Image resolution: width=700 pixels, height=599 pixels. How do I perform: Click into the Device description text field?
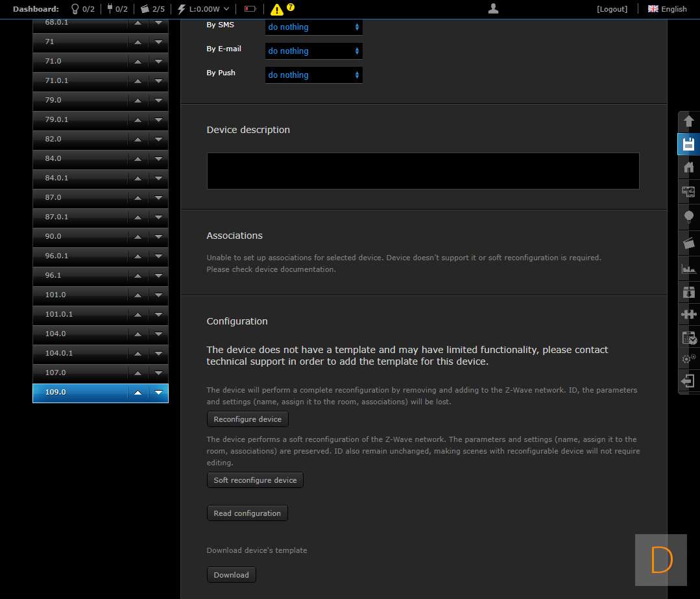[x=422, y=171]
